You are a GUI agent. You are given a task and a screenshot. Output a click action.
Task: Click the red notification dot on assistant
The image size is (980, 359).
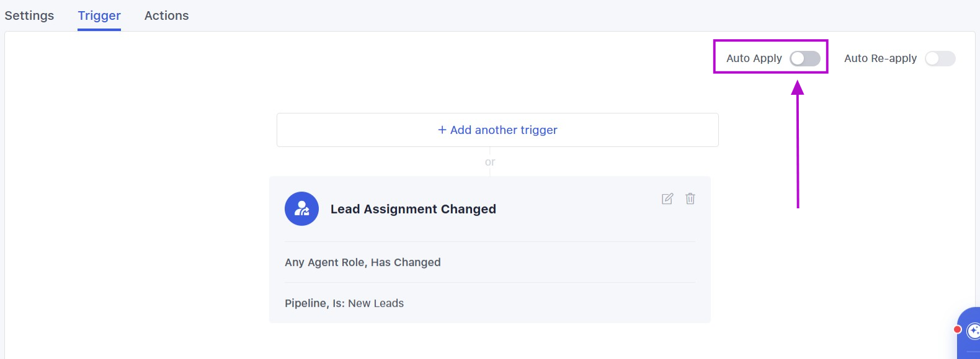tap(958, 329)
